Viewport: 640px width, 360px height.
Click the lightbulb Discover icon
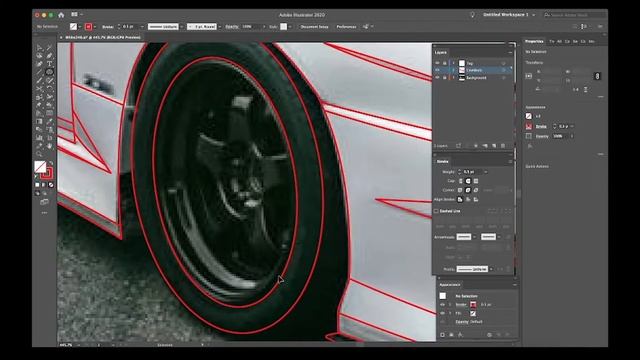[x=472, y=15]
